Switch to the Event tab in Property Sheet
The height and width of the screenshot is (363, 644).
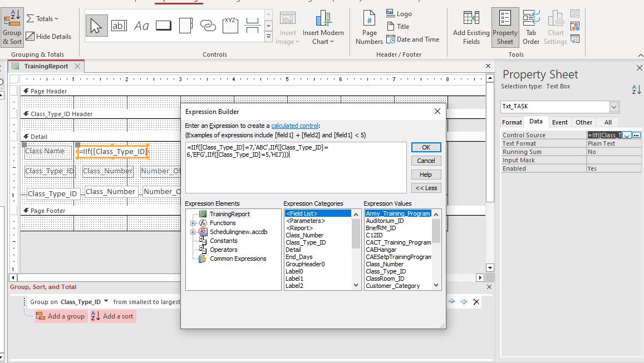tap(559, 122)
